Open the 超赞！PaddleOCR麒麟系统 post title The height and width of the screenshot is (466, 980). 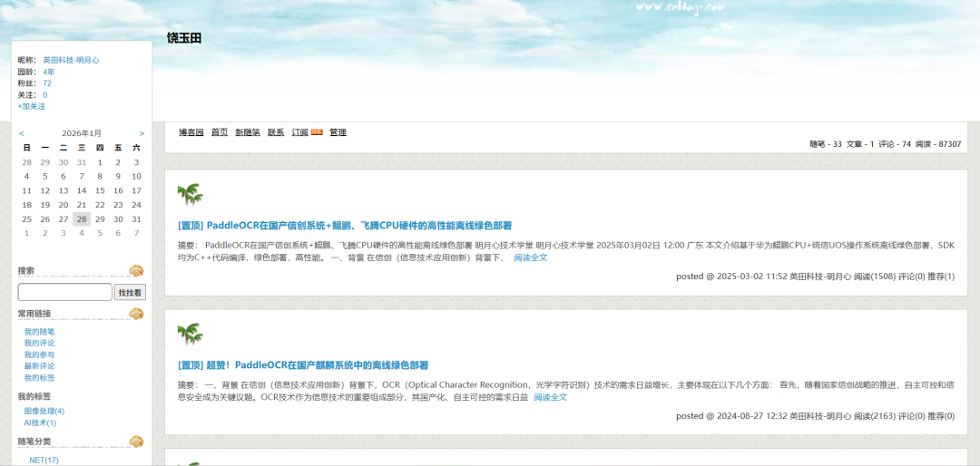[x=303, y=365]
